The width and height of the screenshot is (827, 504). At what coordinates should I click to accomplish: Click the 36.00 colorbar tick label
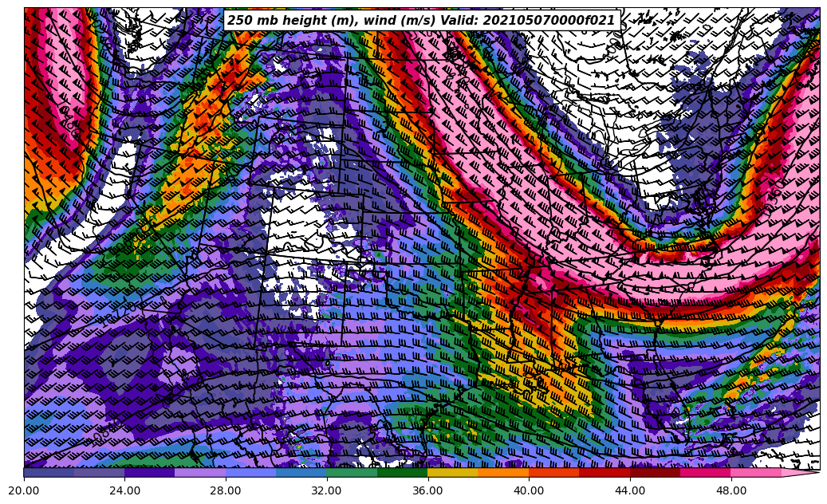[x=428, y=490]
